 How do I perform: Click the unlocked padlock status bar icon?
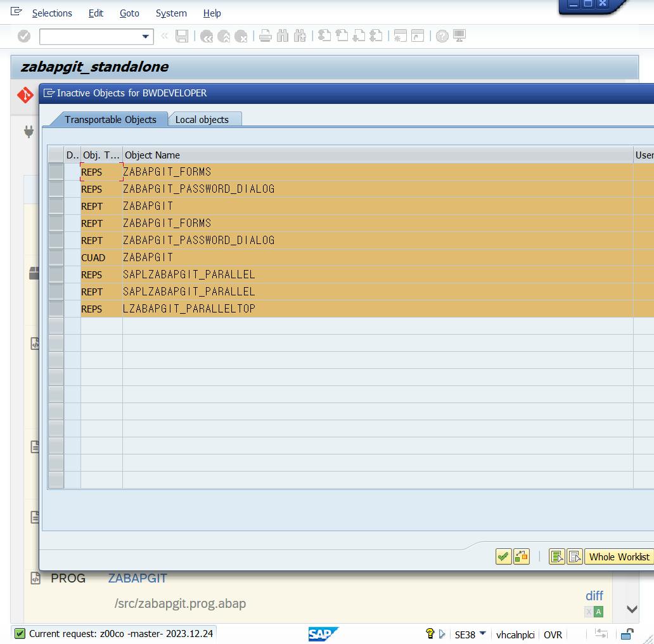tap(627, 634)
